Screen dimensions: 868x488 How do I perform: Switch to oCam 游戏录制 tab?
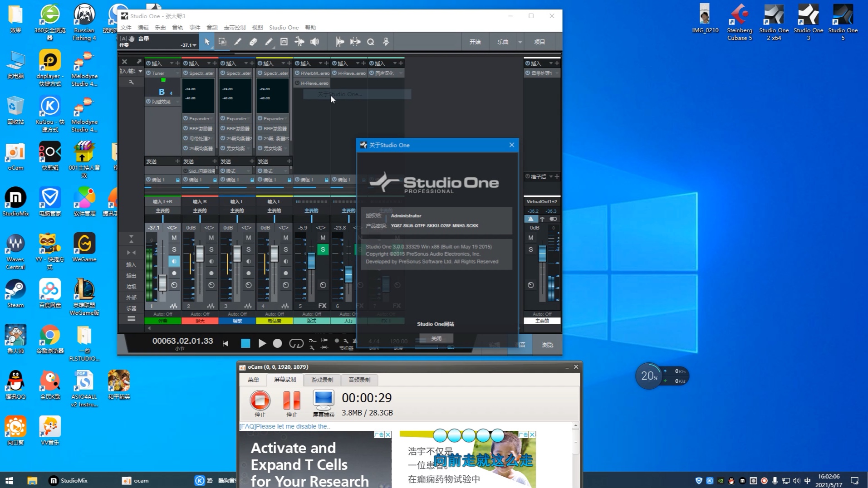click(322, 380)
